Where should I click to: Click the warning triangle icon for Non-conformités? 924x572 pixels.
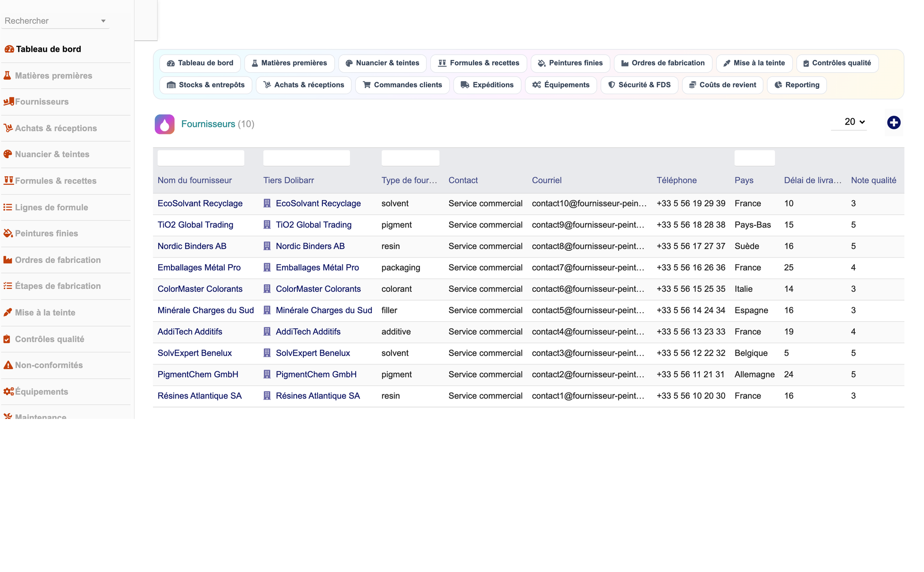[8, 365]
